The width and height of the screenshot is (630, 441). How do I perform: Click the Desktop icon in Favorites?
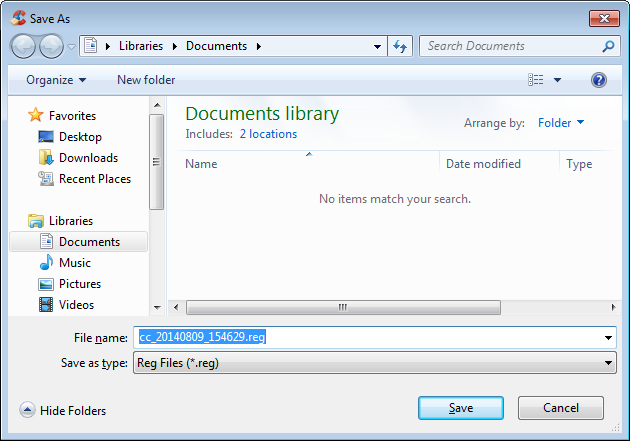click(46, 137)
